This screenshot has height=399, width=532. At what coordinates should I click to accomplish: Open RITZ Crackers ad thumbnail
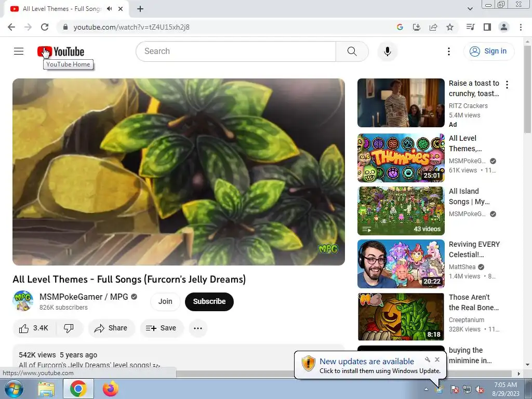pos(401,103)
